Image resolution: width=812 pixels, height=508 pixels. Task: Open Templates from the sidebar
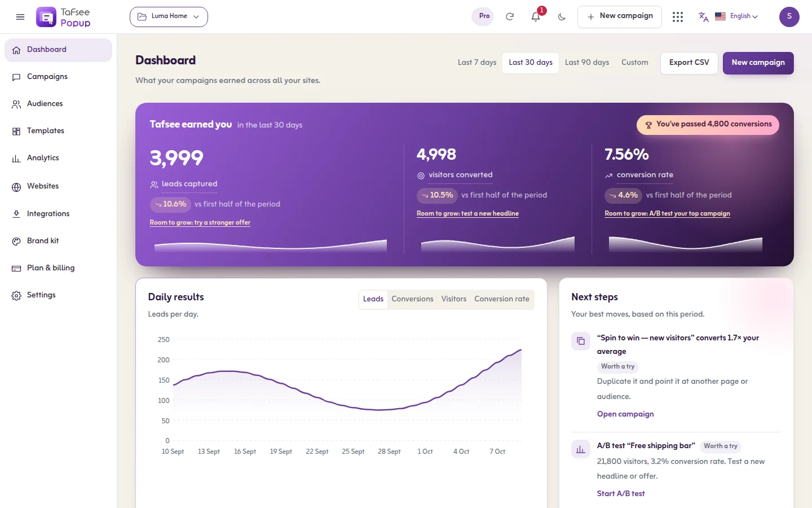pyautogui.click(x=58, y=131)
